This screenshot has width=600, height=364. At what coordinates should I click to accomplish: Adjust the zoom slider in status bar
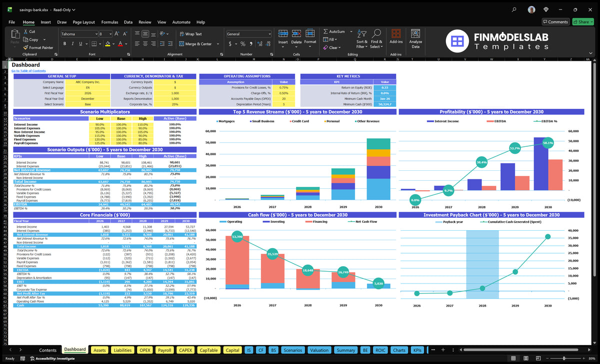[x=564, y=359]
